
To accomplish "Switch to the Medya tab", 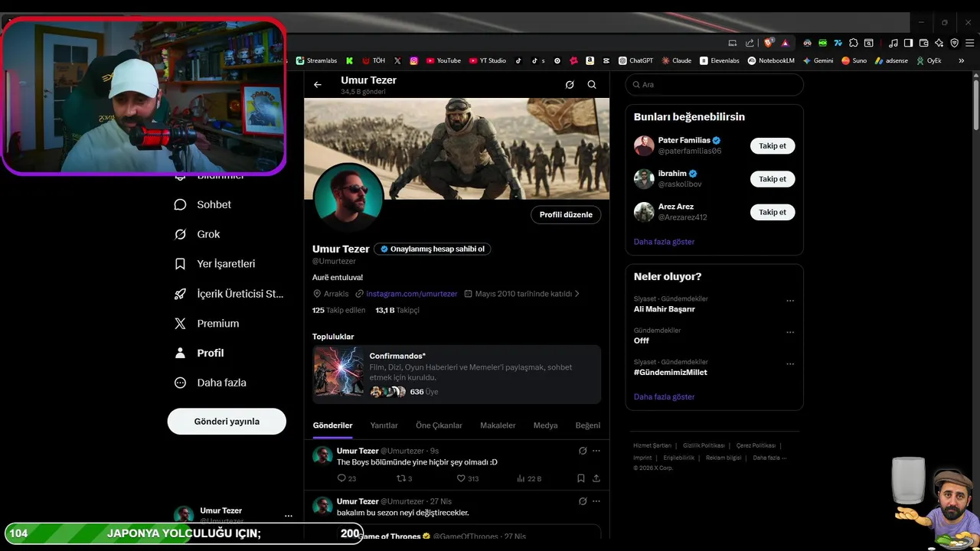I will click(545, 425).
